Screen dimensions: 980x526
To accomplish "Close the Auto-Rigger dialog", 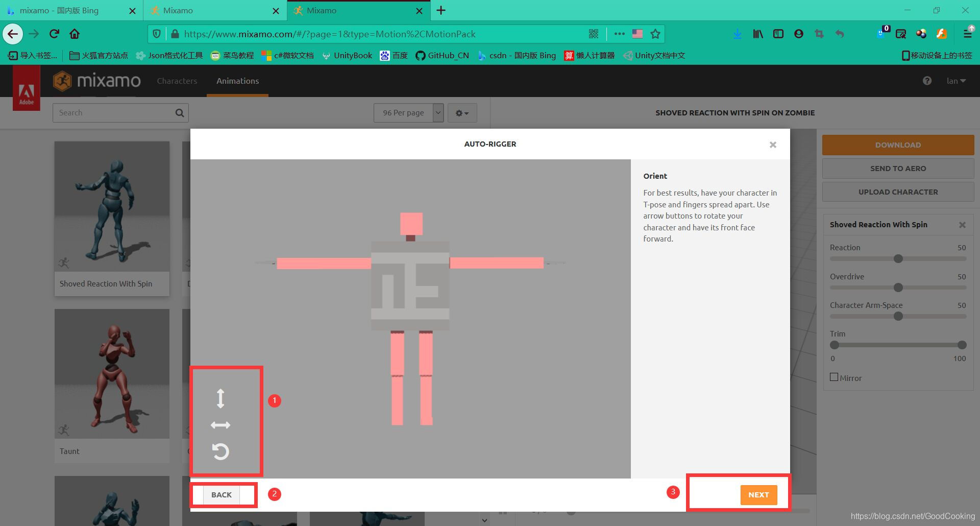I will [x=773, y=145].
